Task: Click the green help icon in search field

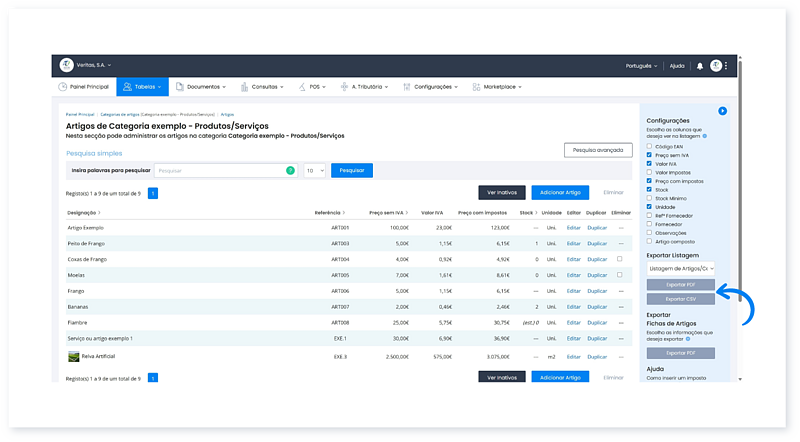Action: pyautogui.click(x=290, y=171)
